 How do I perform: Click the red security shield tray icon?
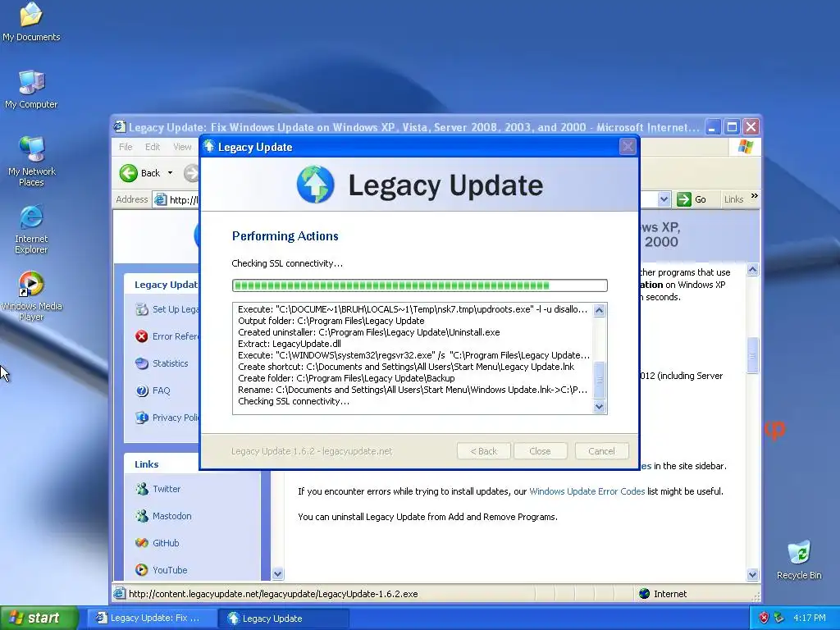coord(764,618)
